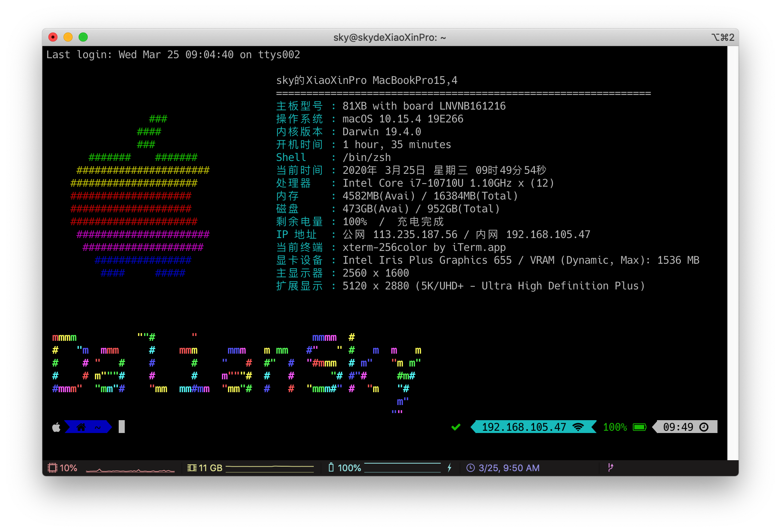Image resolution: width=781 pixels, height=532 pixels.
Task: Click the CPU chip icon in status bar
Action: point(53,468)
